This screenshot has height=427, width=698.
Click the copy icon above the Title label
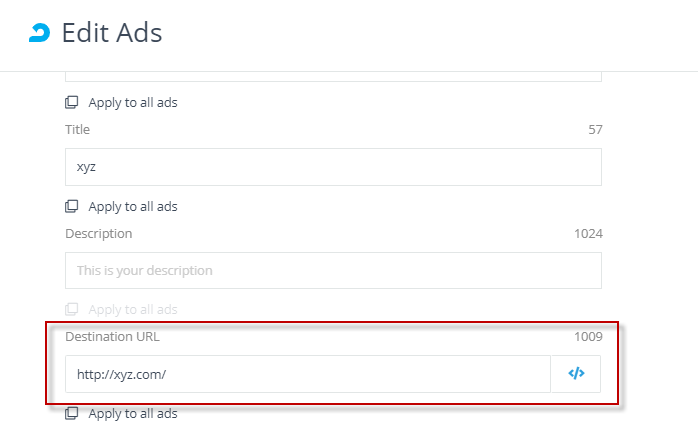[71, 102]
